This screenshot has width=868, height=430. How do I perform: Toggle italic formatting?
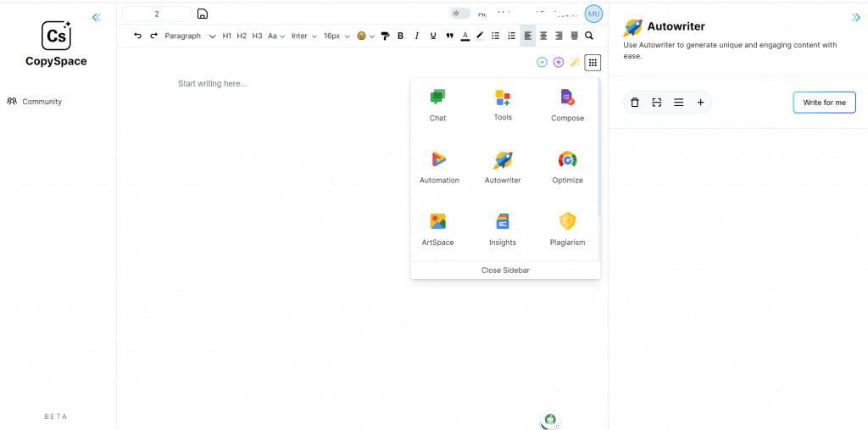pyautogui.click(x=417, y=36)
